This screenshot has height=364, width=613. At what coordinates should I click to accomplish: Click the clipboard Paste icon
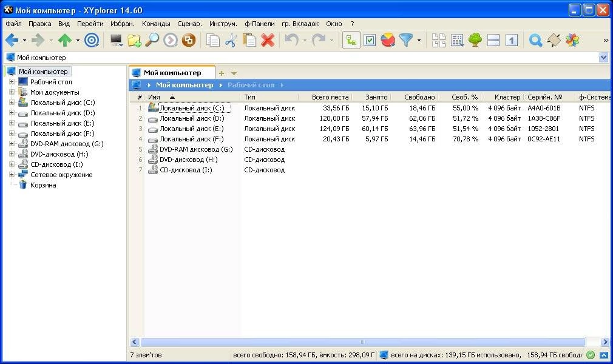click(249, 40)
